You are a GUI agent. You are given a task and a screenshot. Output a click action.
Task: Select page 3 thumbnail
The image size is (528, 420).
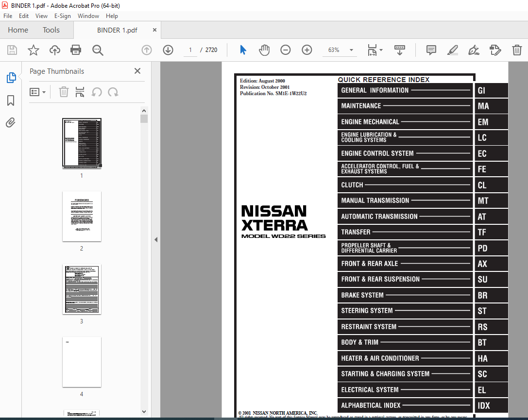point(82,289)
